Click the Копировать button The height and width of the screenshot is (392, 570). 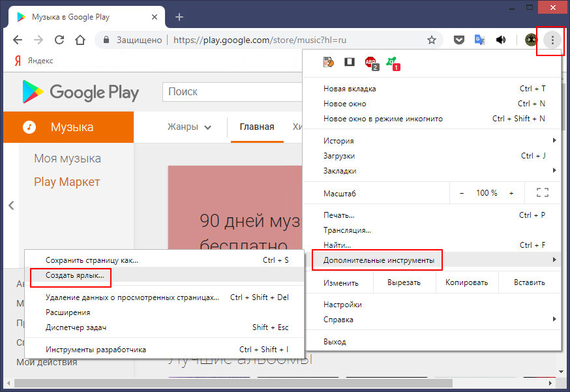(467, 282)
